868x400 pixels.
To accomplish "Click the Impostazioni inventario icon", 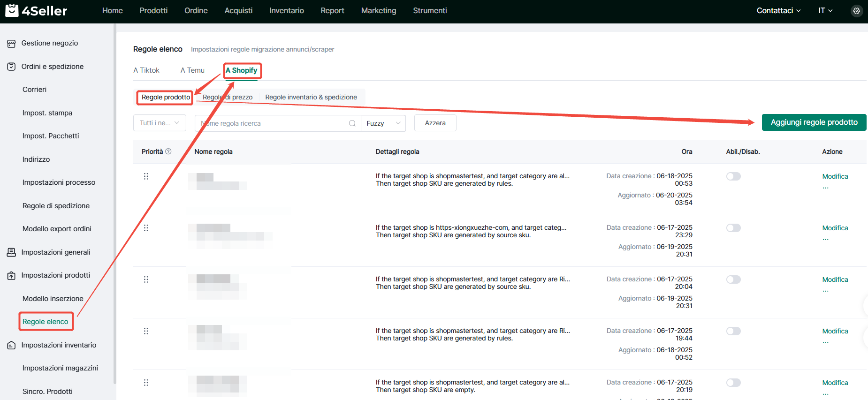I will (x=11, y=346).
